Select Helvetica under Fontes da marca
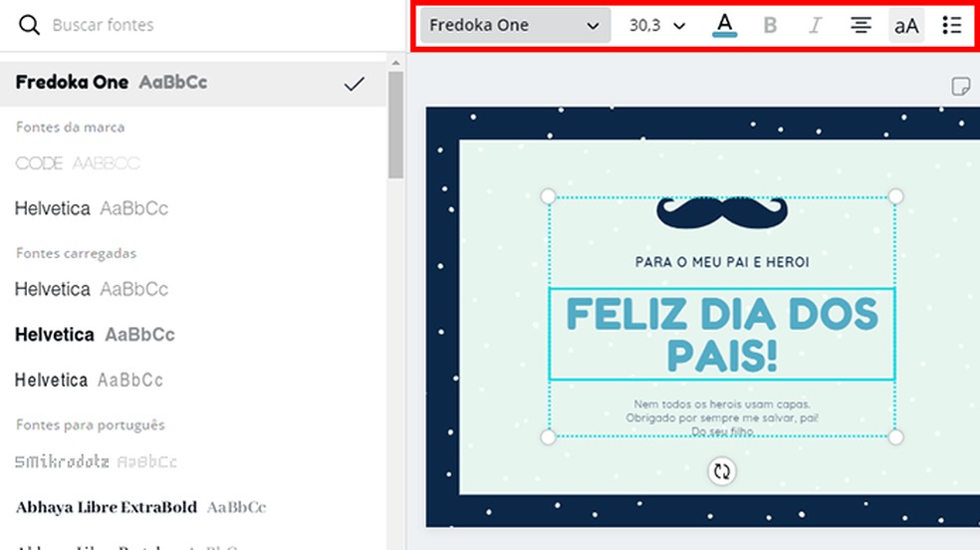Screen dimensions: 980x550 (x=92, y=209)
